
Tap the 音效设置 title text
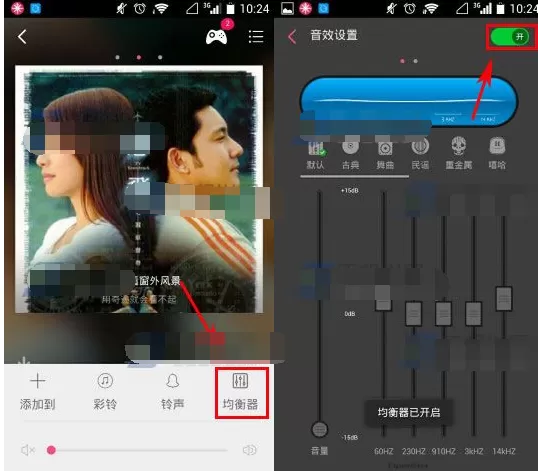(334, 35)
